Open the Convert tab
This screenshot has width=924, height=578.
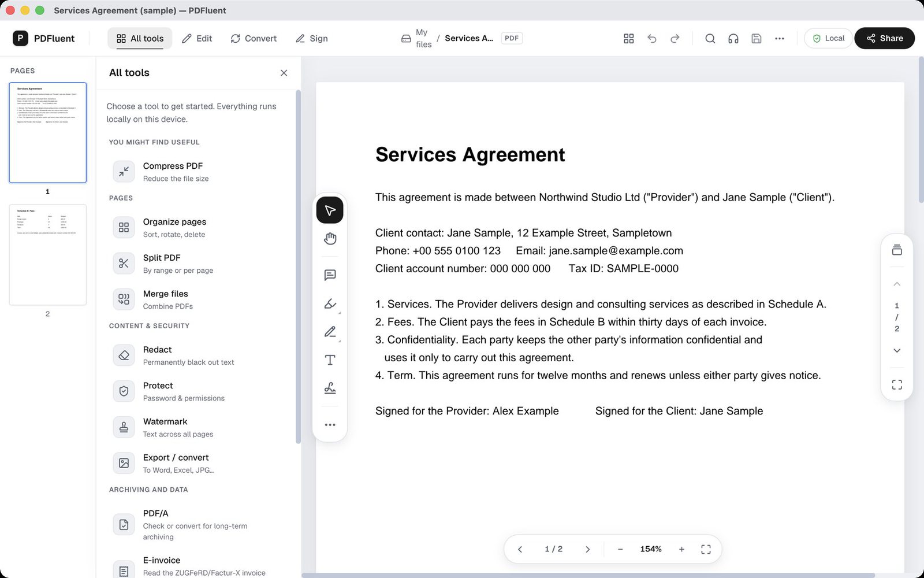(254, 38)
